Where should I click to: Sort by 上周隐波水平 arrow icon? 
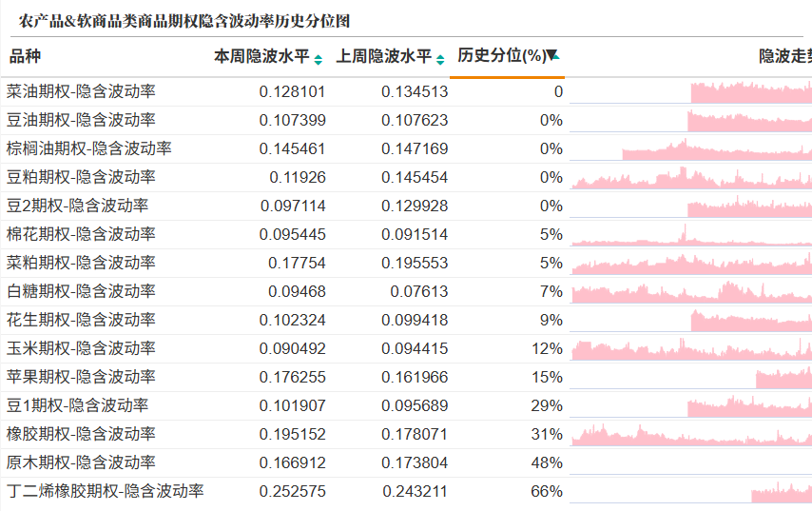(440, 60)
